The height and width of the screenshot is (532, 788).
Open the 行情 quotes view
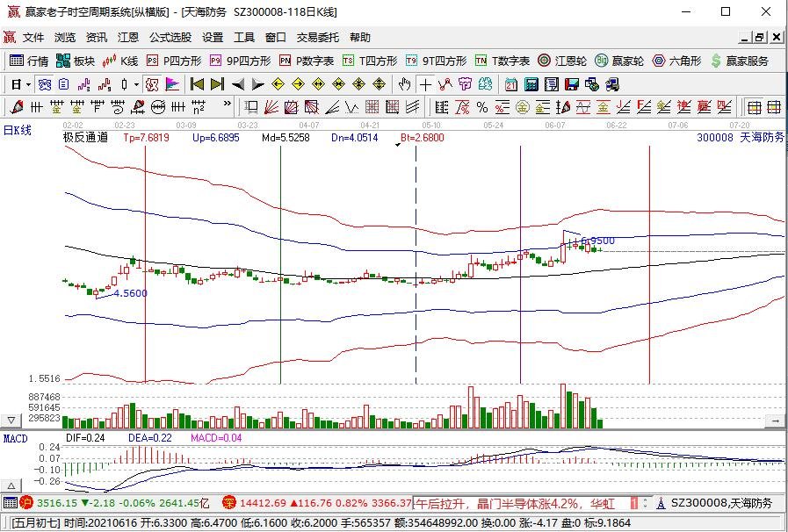pyautogui.click(x=29, y=61)
